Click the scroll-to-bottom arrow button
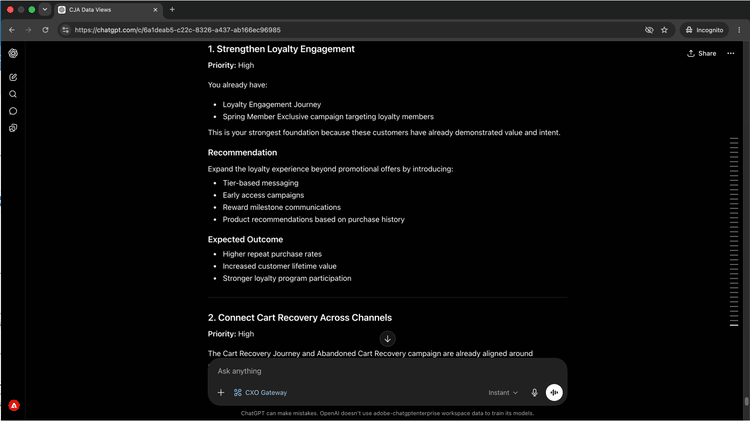This screenshot has width=750, height=421. tap(387, 339)
